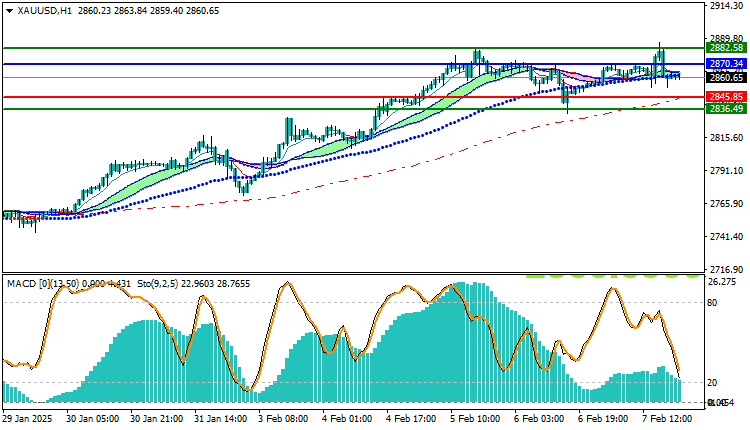The height and width of the screenshot is (430, 750).
Task: Click the 2765.90 price scale value
Action: tap(727, 203)
